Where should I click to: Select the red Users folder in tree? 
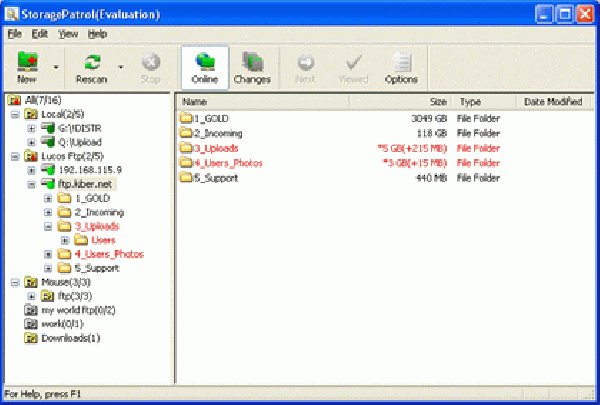click(x=103, y=240)
